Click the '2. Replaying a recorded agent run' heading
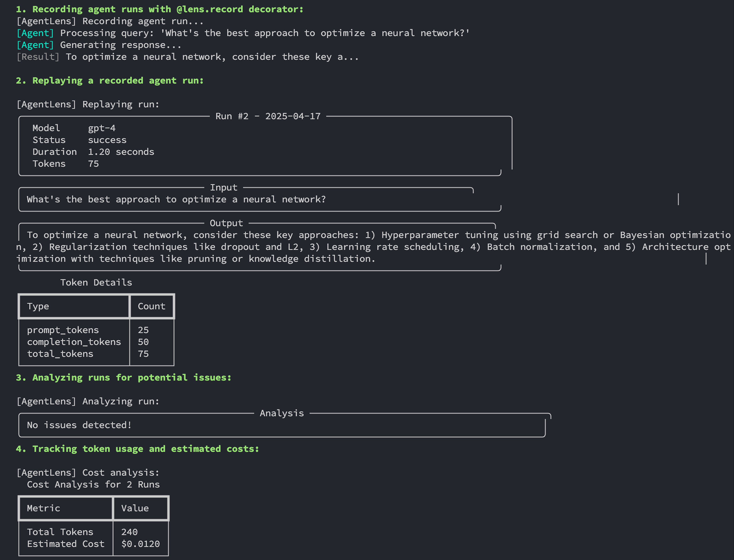The height and width of the screenshot is (560, 734). pyautogui.click(x=110, y=81)
